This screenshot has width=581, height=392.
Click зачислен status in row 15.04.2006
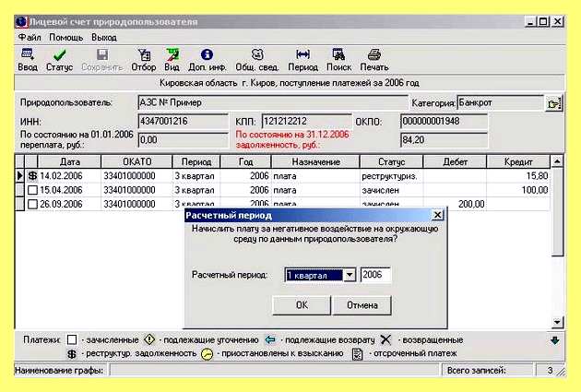(391, 190)
